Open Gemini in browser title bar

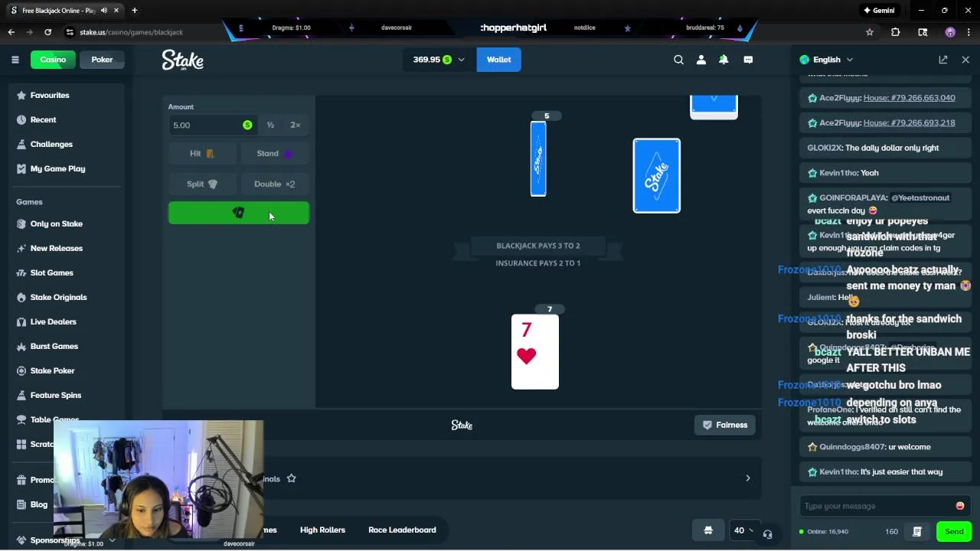coord(879,11)
